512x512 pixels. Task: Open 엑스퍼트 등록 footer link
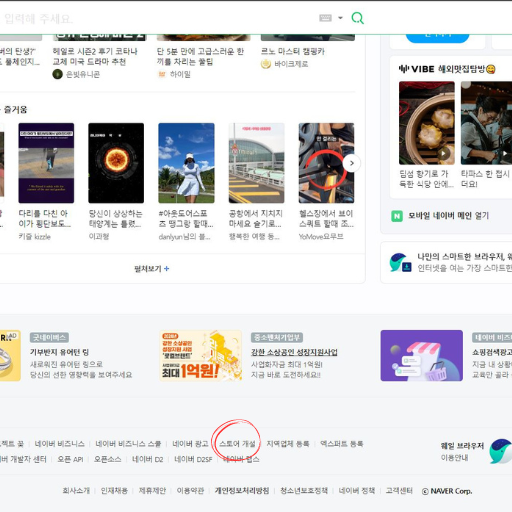point(342,444)
